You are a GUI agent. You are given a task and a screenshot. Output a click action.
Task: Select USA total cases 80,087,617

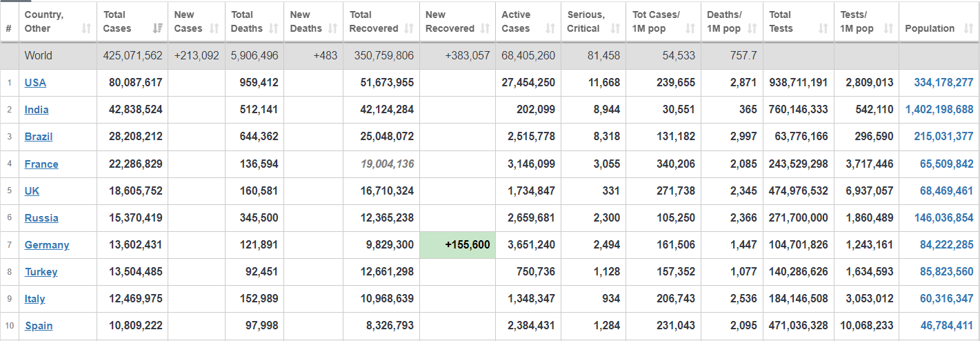(x=136, y=83)
